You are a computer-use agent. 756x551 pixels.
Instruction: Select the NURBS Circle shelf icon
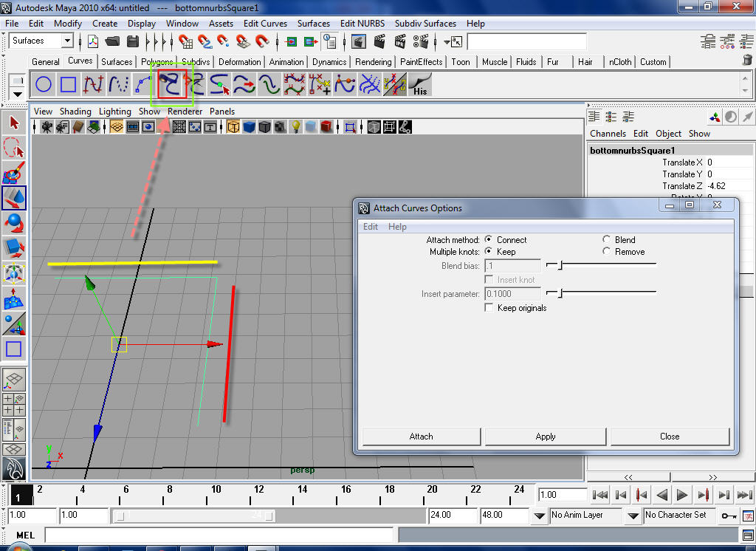point(44,84)
